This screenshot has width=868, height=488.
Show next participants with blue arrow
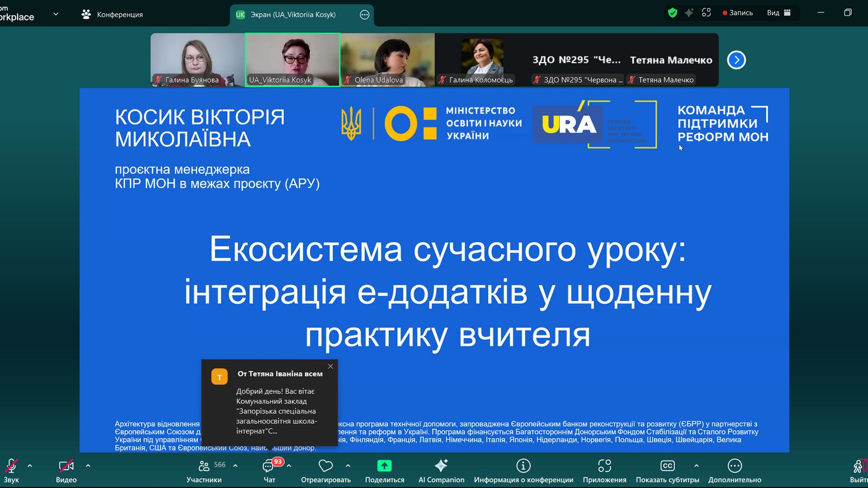click(x=736, y=60)
